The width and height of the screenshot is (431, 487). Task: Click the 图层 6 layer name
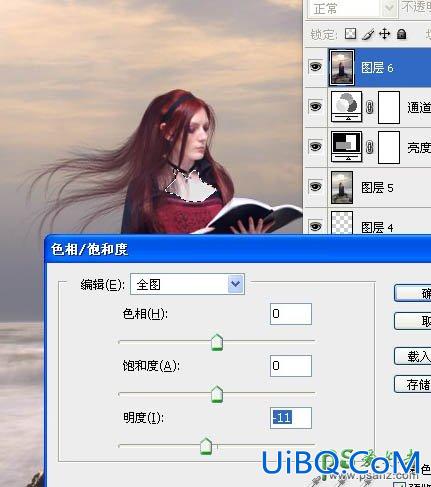[x=377, y=68]
